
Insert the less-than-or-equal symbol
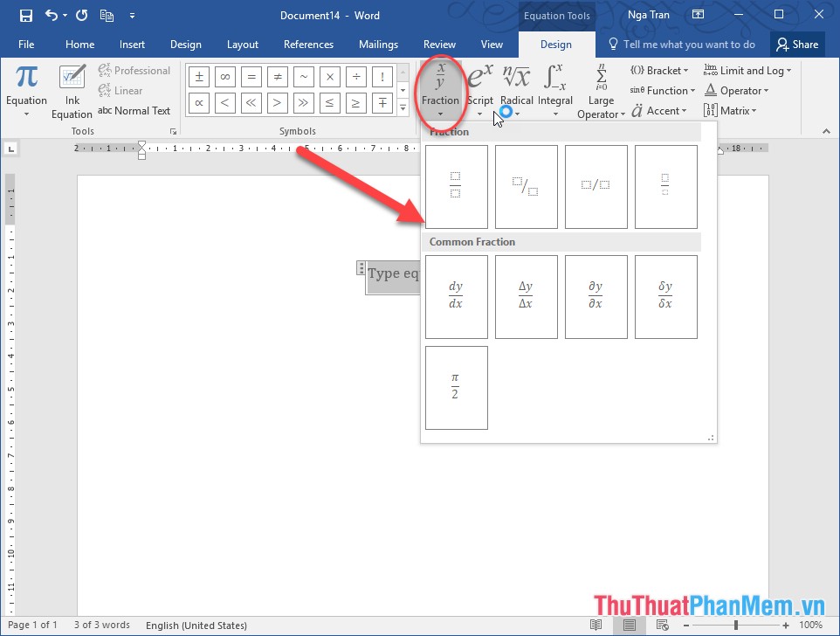click(329, 102)
